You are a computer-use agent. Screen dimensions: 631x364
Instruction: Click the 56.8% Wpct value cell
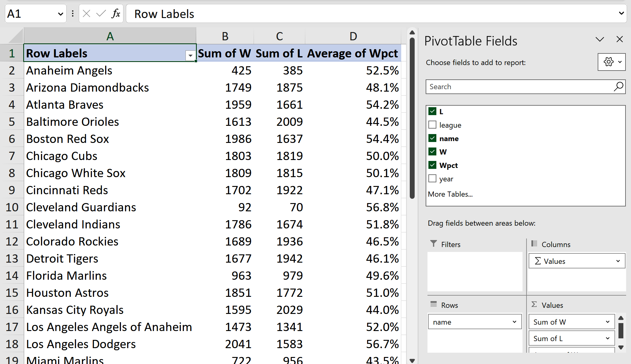(353, 207)
